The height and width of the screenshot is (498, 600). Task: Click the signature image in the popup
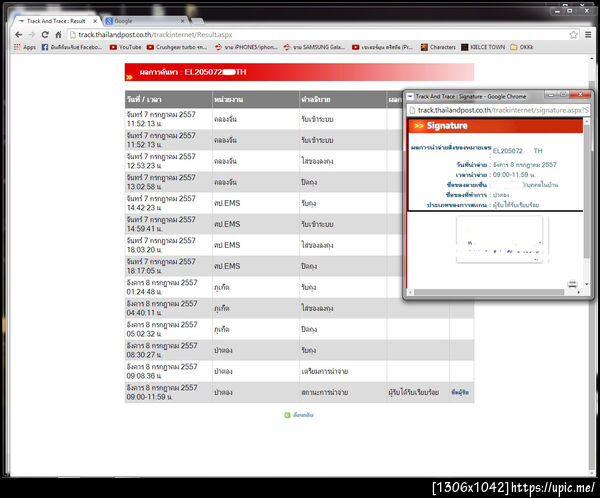[499, 240]
